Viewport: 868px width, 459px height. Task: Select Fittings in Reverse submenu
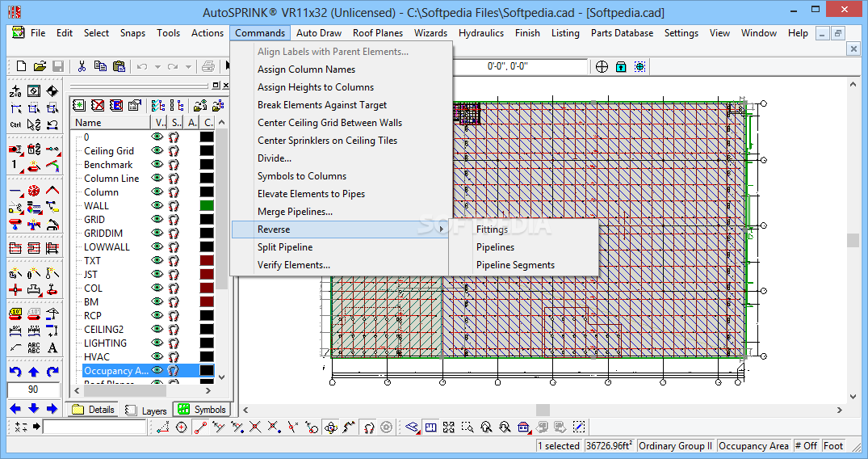[x=492, y=229]
